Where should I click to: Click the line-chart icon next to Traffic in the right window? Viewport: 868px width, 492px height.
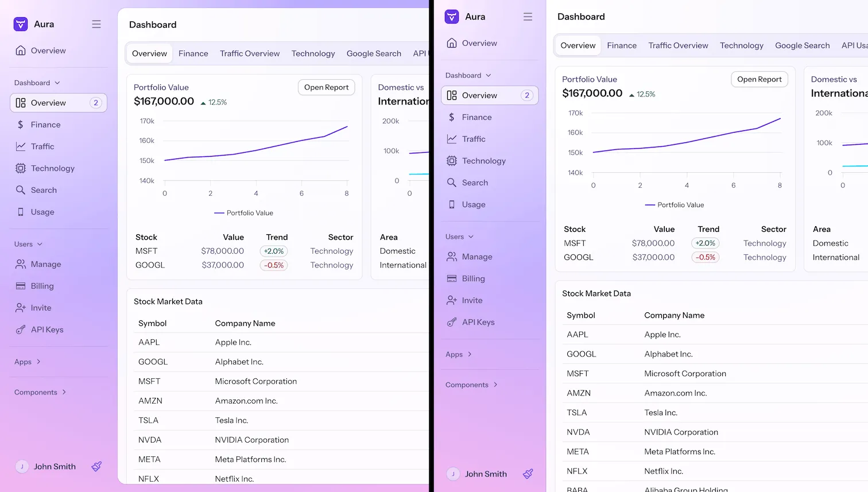tap(452, 139)
